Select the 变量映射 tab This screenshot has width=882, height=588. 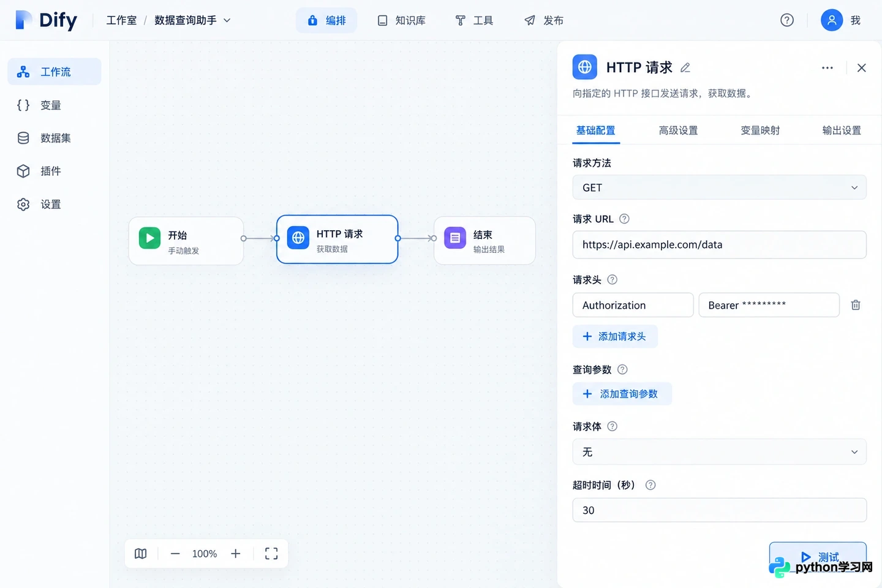pos(760,130)
